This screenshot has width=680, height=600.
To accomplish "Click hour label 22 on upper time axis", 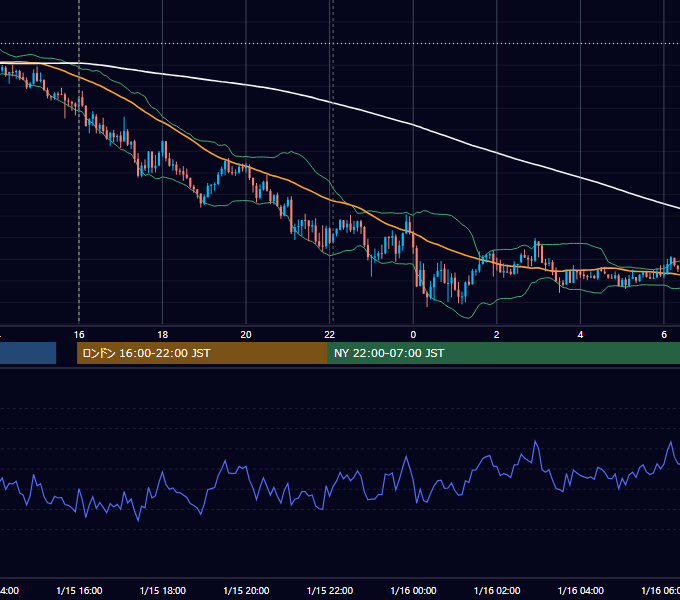I will [330, 335].
